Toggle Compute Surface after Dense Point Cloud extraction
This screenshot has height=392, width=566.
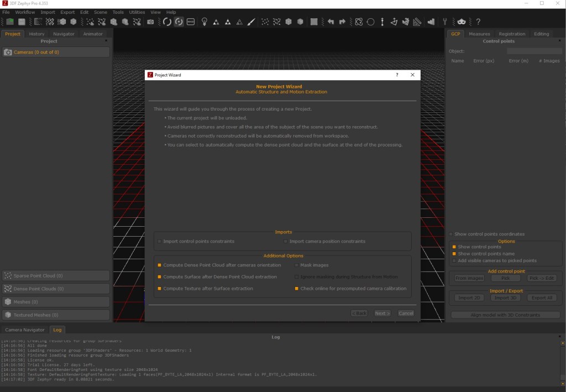point(159,277)
